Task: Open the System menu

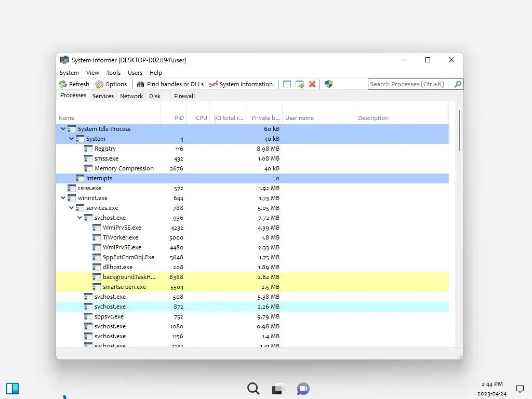Action: point(69,73)
